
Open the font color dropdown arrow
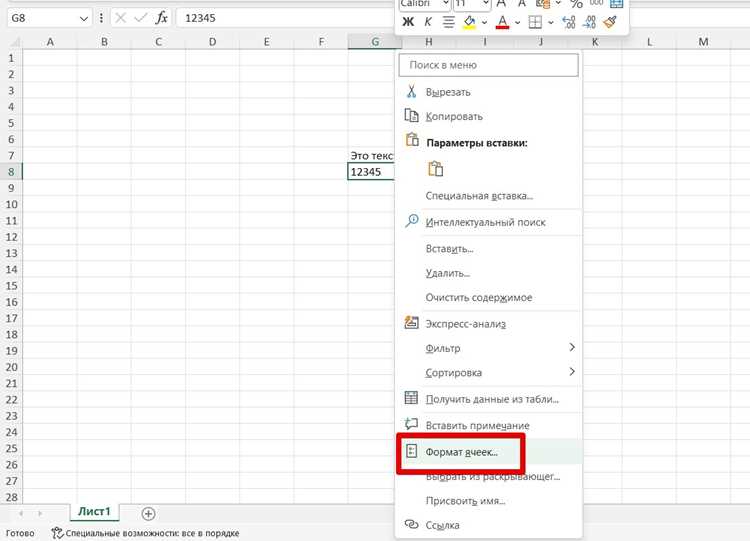click(x=518, y=22)
